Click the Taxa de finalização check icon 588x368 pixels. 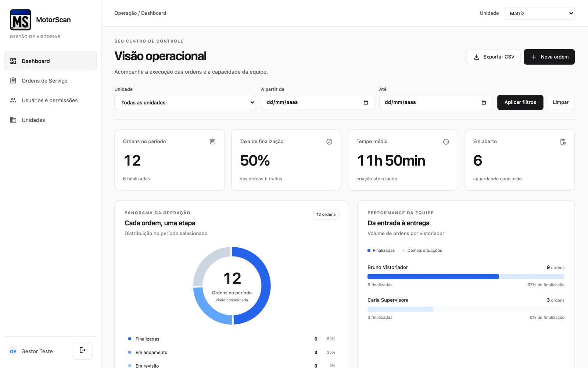click(329, 142)
